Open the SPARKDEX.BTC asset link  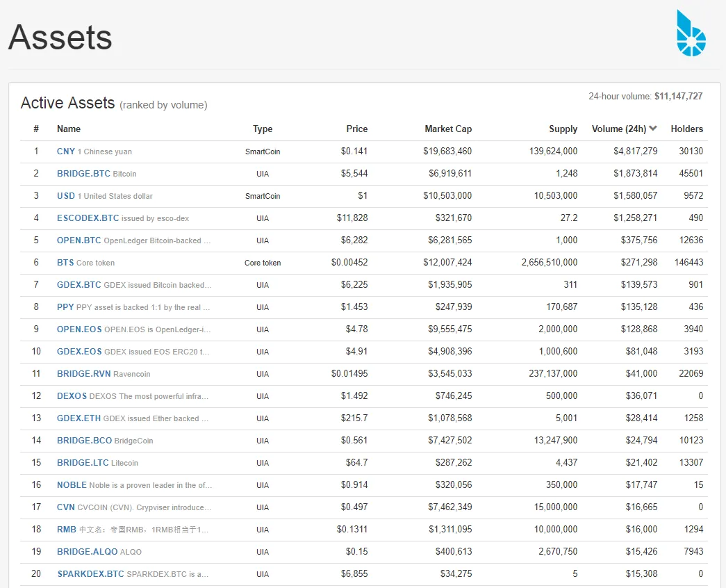(x=91, y=573)
